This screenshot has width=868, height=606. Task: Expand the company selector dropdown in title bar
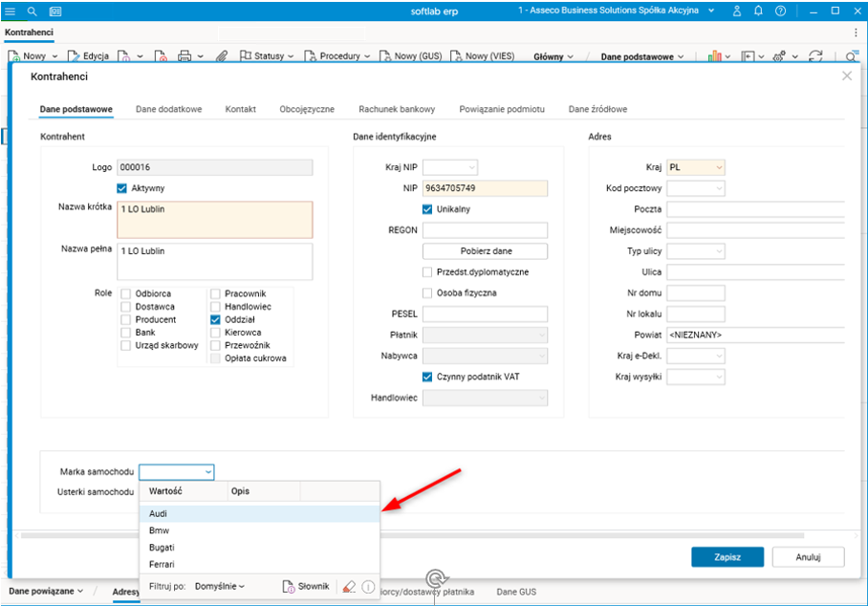tap(711, 11)
